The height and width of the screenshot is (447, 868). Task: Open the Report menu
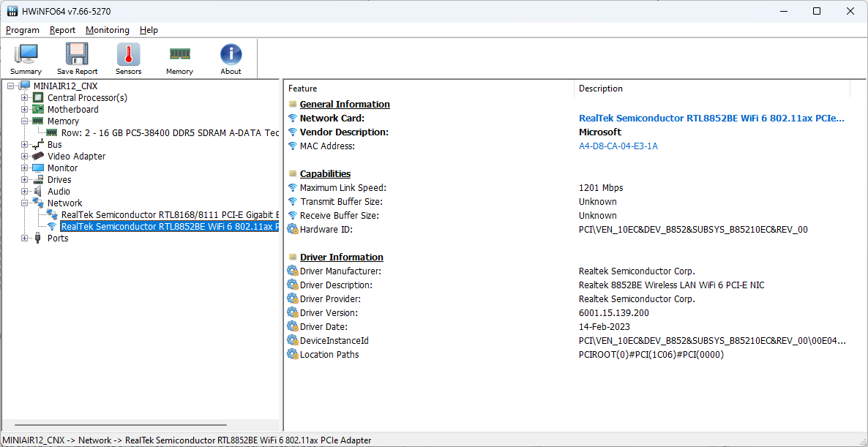[62, 30]
